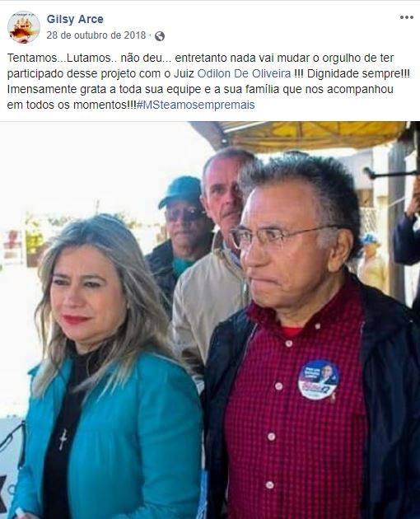Open the 28 de outubro de 2018 timestamp
This screenshot has width=420, height=519.
tap(96, 35)
